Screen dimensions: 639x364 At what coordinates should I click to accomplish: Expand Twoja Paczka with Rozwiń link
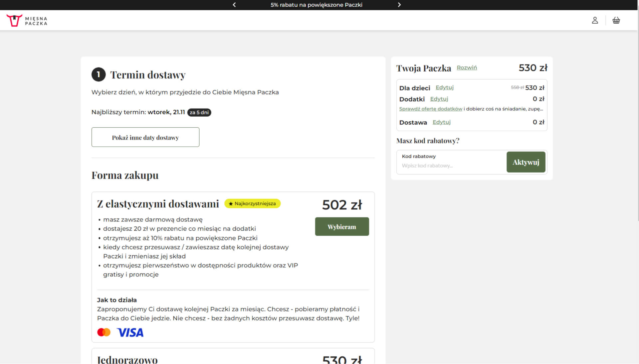467,67
